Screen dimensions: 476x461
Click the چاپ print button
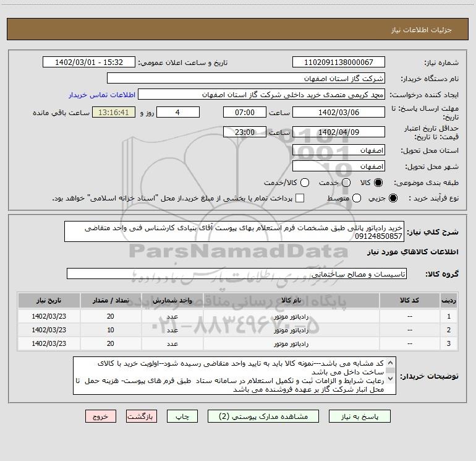coord(182,416)
